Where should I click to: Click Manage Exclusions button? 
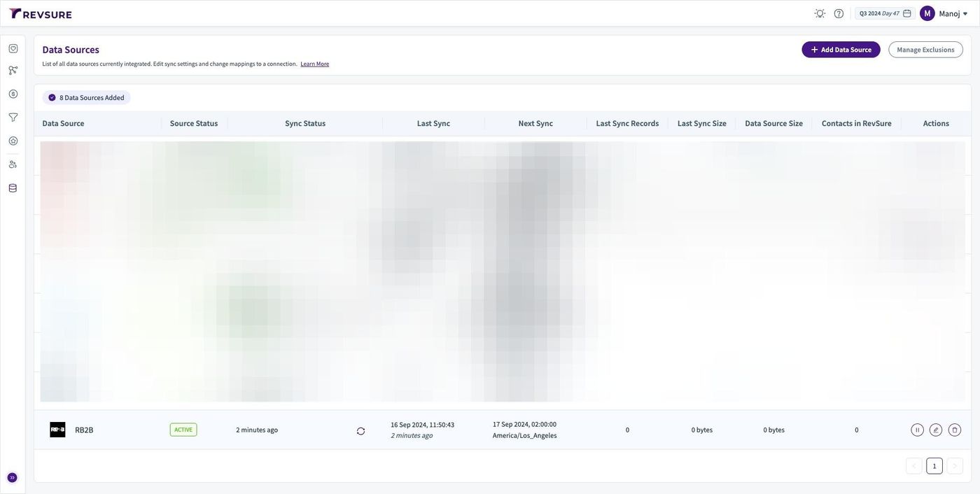(x=925, y=50)
